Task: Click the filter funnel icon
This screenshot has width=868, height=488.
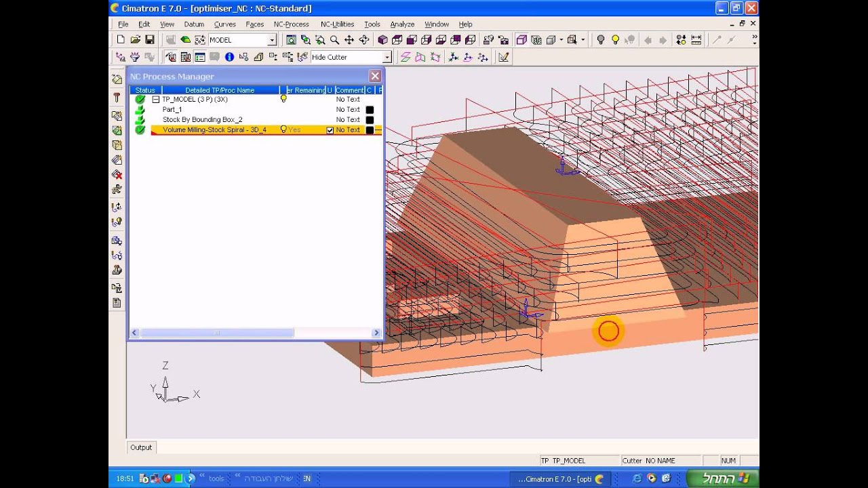Action: (x=135, y=57)
